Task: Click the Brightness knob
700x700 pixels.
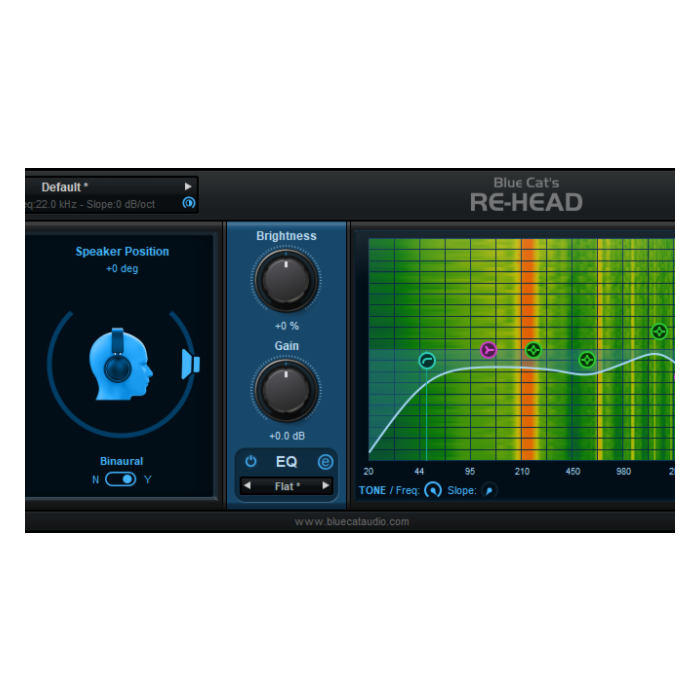Action: pyautogui.click(x=286, y=280)
